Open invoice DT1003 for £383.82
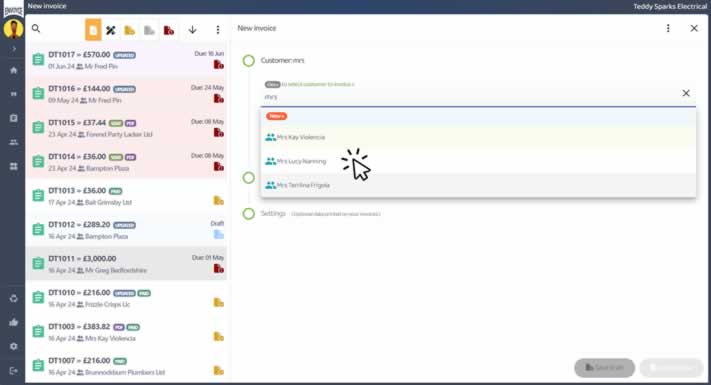Viewport: 711px width, 385px height. point(127,332)
